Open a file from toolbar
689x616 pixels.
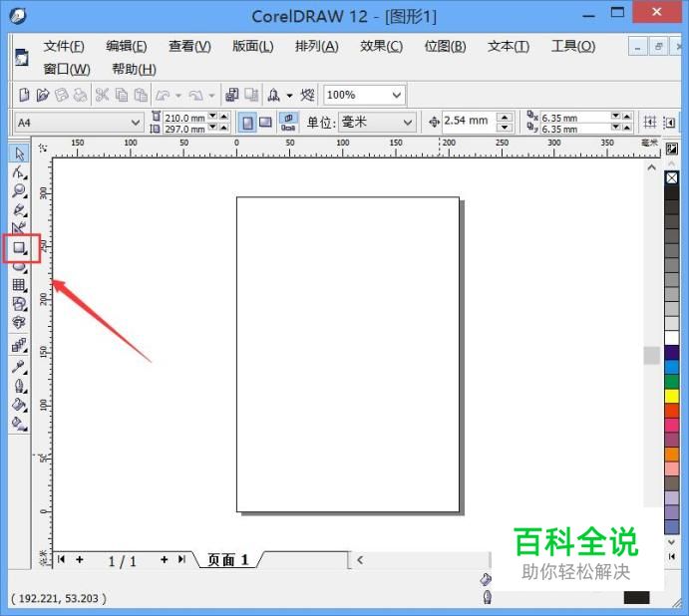[x=43, y=95]
